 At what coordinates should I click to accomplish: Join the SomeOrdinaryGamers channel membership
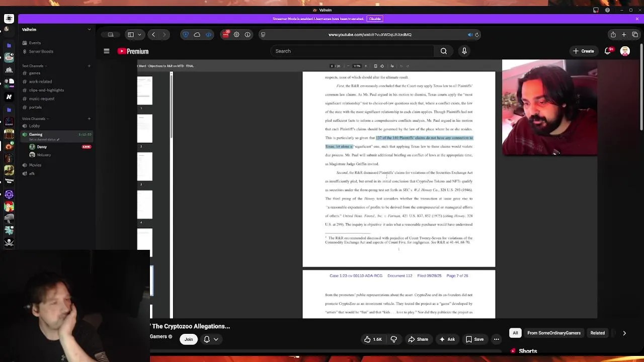coord(189,339)
